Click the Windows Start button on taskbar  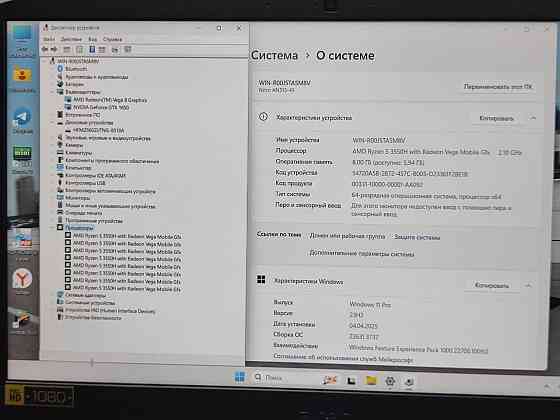pyautogui.click(x=240, y=377)
